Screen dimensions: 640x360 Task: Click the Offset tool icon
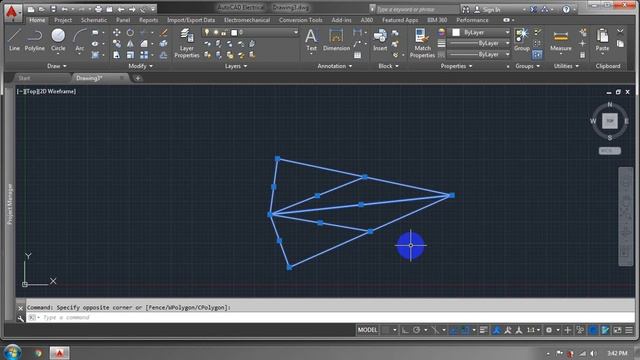click(x=164, y=55)
